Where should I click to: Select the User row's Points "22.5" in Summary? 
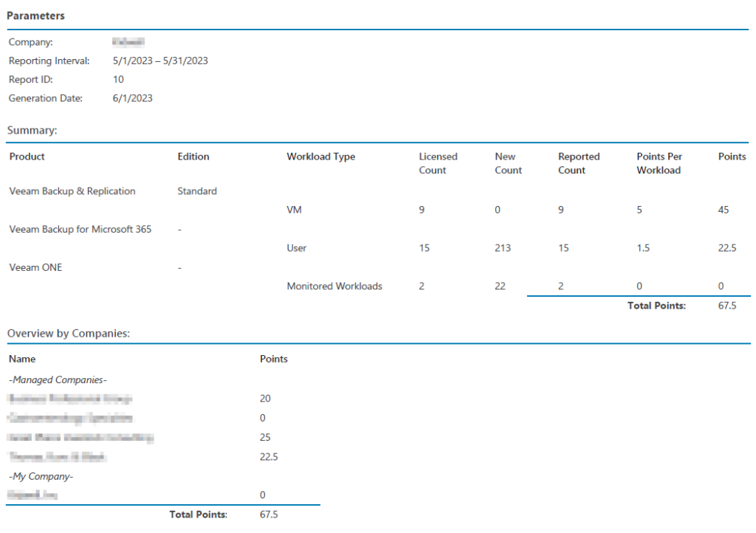click(x=727, y=248)
